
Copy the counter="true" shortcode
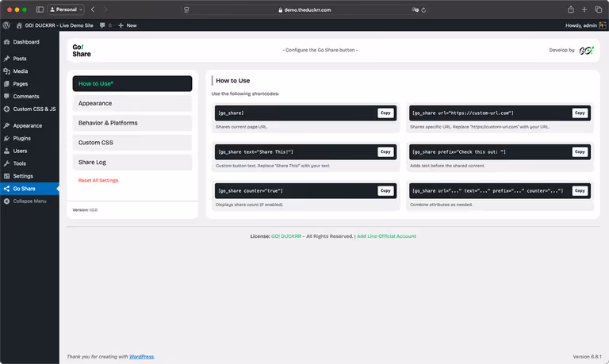tap(385, 191)
